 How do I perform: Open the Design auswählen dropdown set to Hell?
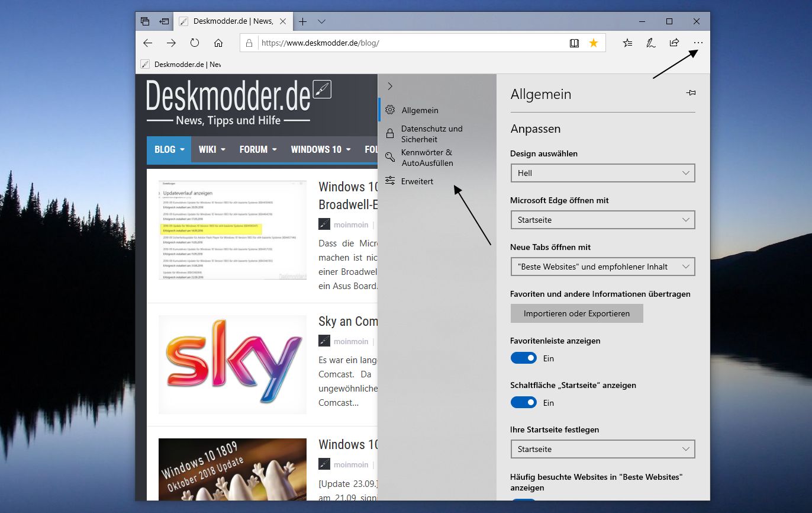[602, 173]
